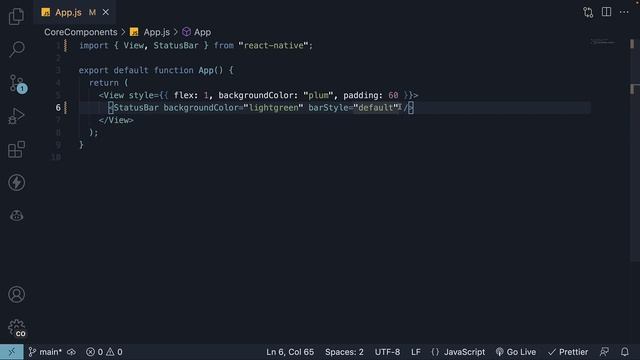Open the Manage settings gear icon
The height and width of the screenshot is (360, 640).
click(17, 328)
